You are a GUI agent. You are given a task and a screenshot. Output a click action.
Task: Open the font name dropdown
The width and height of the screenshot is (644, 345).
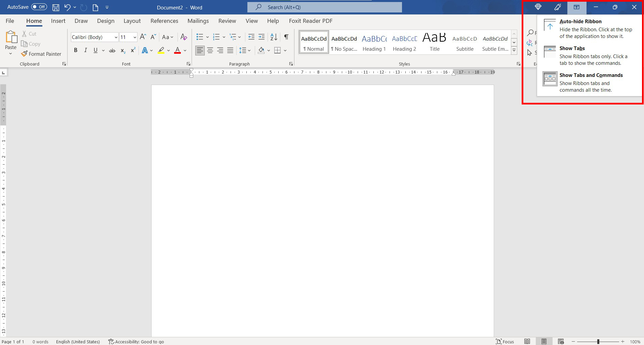pyautogui.click(x=116, y=37)
